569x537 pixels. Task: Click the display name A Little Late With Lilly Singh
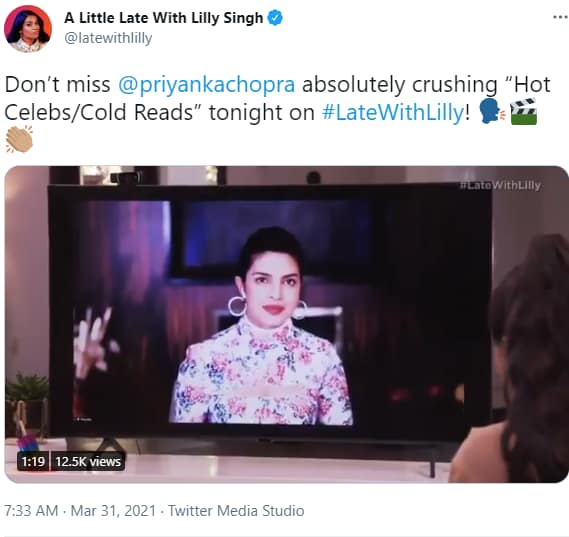click(164, 18)
